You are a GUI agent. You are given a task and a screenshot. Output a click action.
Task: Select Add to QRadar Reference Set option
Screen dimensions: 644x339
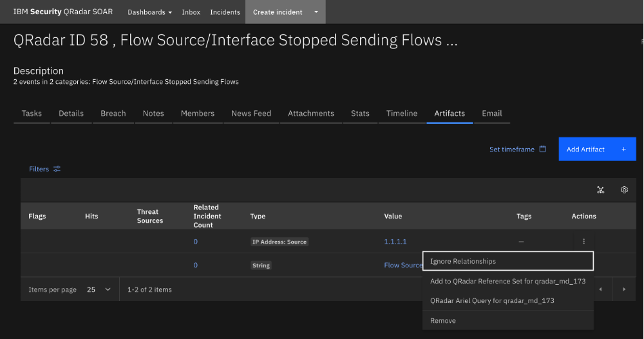tap(508, 281)
